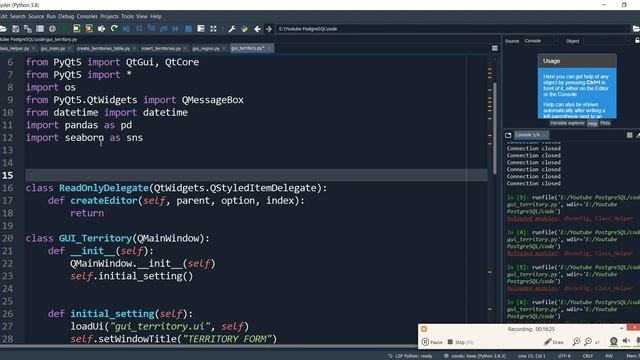Click the Run current cell icon
The width and height of the screenshot is (640, 360).
77,29
